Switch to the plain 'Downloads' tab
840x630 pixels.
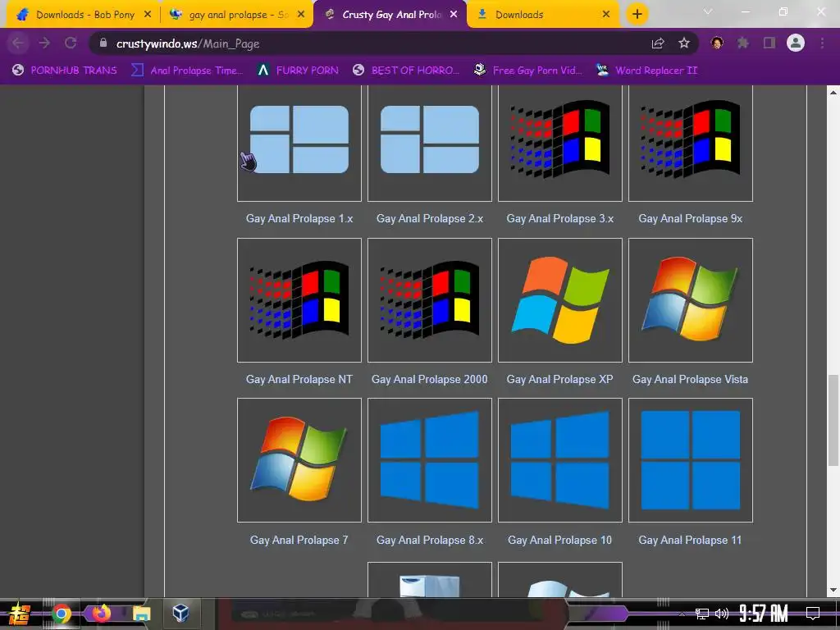pyautogui.click(x=543, y=15)
